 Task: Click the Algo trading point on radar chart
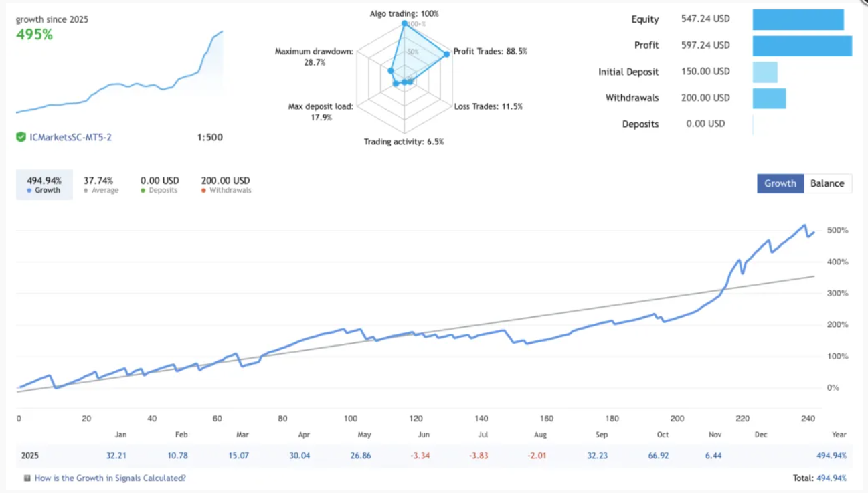point(404,23)
